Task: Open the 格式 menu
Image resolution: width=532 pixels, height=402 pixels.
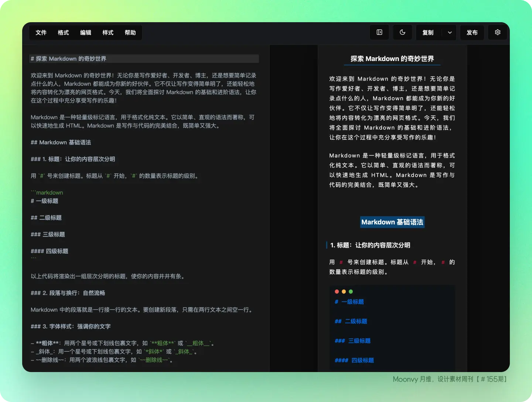Action: tap(63, 33)
